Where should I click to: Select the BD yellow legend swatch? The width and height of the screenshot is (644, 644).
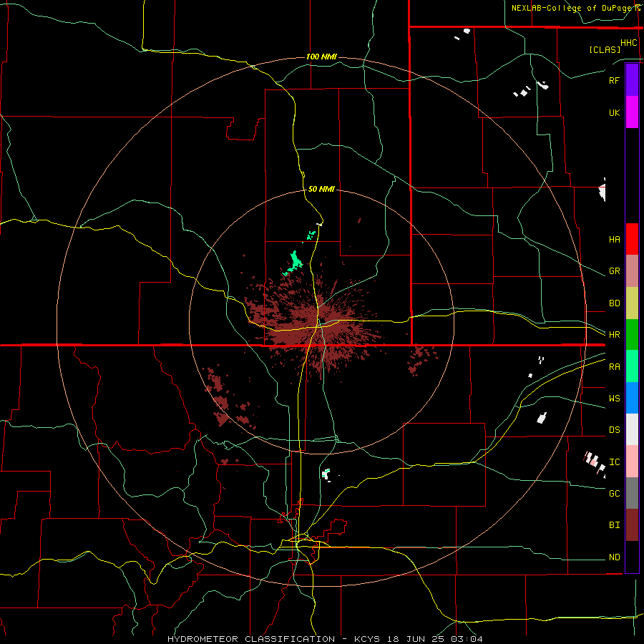click(x=632, y=303)
